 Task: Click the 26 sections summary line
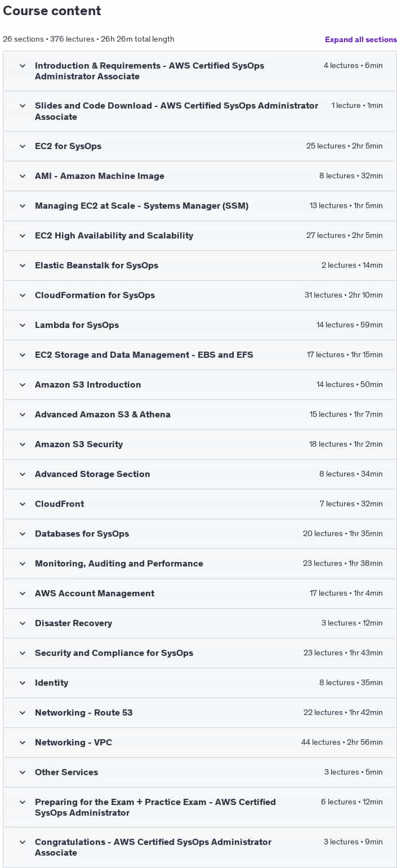[88, 39]
